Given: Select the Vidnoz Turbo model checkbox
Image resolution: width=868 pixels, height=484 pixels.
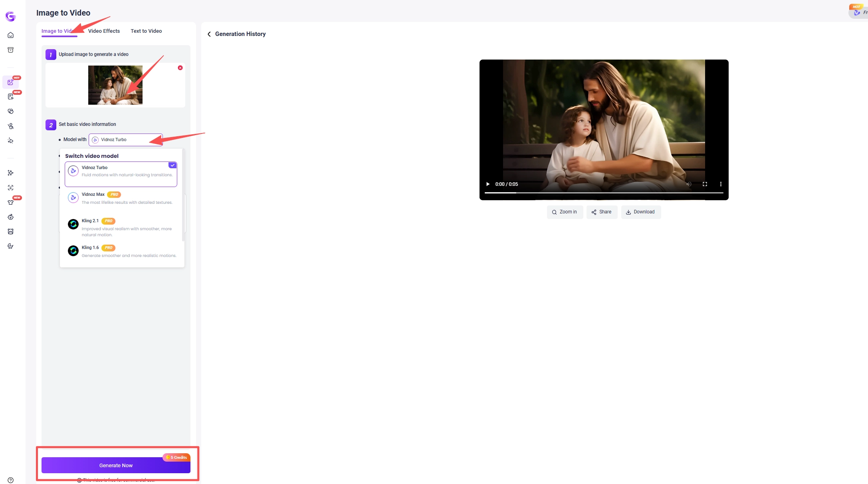Looking at the screenshot, I should 172,165.
